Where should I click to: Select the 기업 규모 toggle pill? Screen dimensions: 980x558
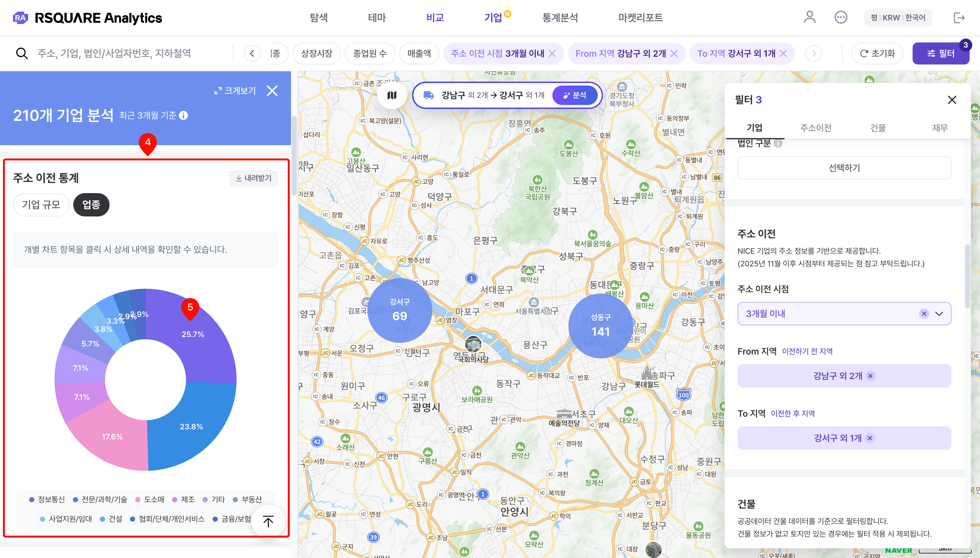(41, 205)
